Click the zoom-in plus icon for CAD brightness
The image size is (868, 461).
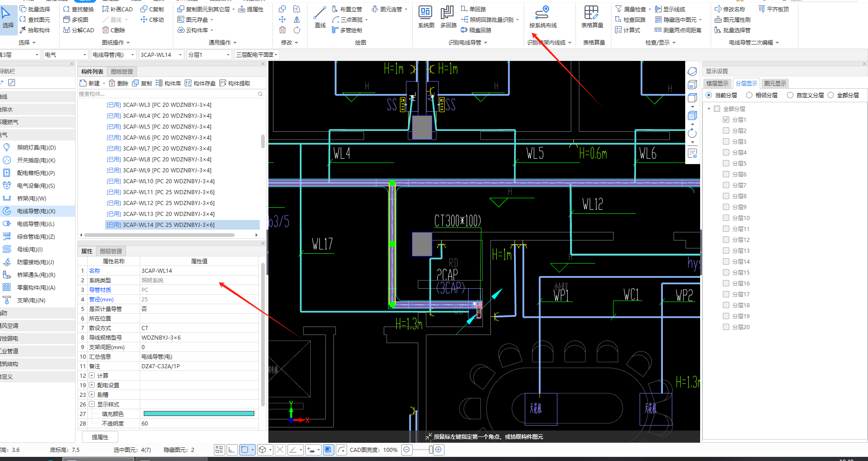coord(439,450)
